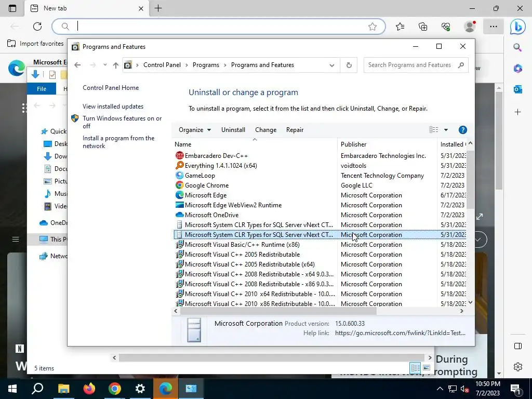Click the Change toolbar command
This screenshot has width=532, height=399.
pos(265,130)
